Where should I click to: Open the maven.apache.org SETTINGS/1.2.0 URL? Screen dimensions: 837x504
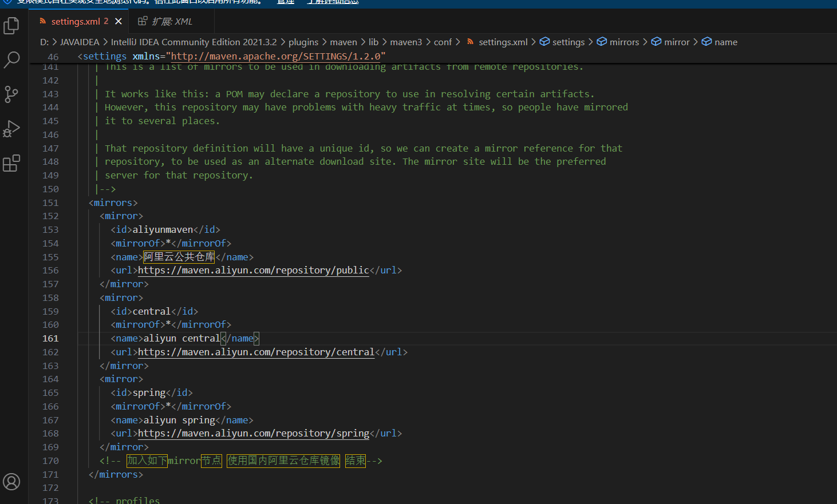pyautogui.click(x=276, y=56)
